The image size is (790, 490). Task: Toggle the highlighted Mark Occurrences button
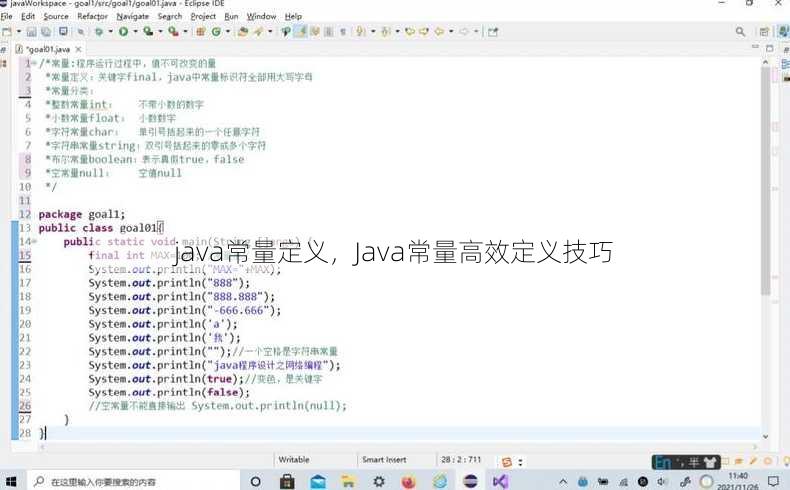300,32
